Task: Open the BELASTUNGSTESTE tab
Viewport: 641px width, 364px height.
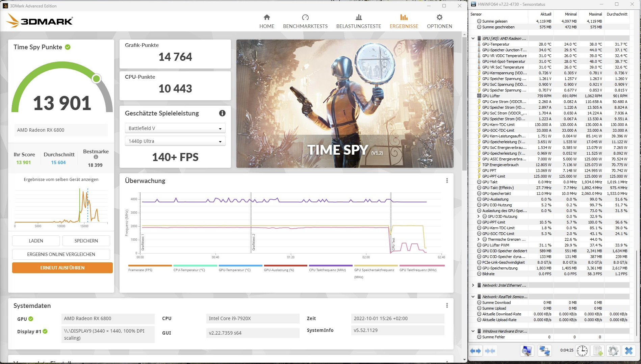Action: (359, 22)
